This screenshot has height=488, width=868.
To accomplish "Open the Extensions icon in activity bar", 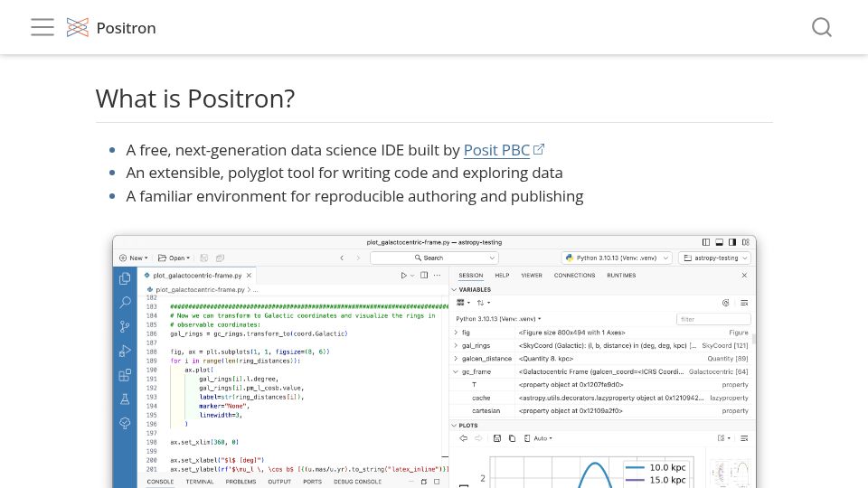I will 125,375.
